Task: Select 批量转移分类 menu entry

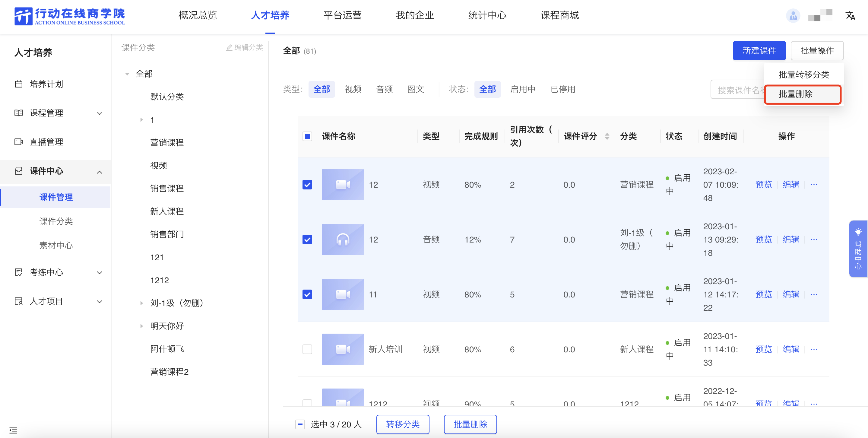Action: coord(804,75)
